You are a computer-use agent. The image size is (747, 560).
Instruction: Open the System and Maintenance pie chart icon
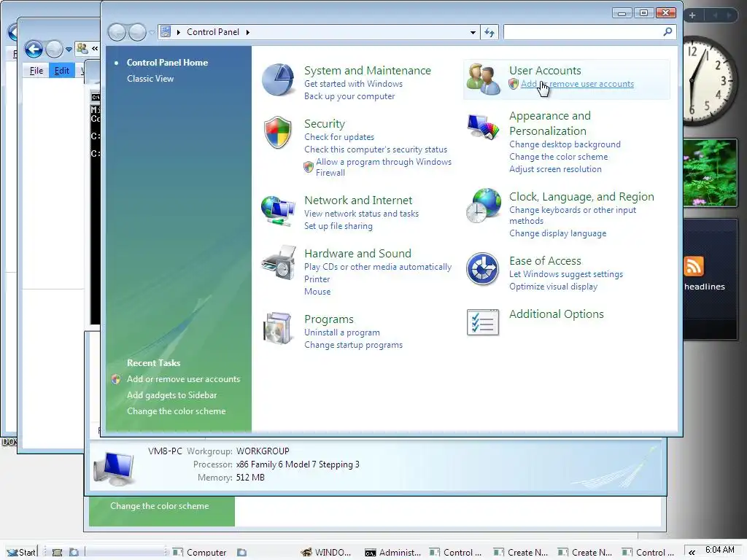click(278, 79)
